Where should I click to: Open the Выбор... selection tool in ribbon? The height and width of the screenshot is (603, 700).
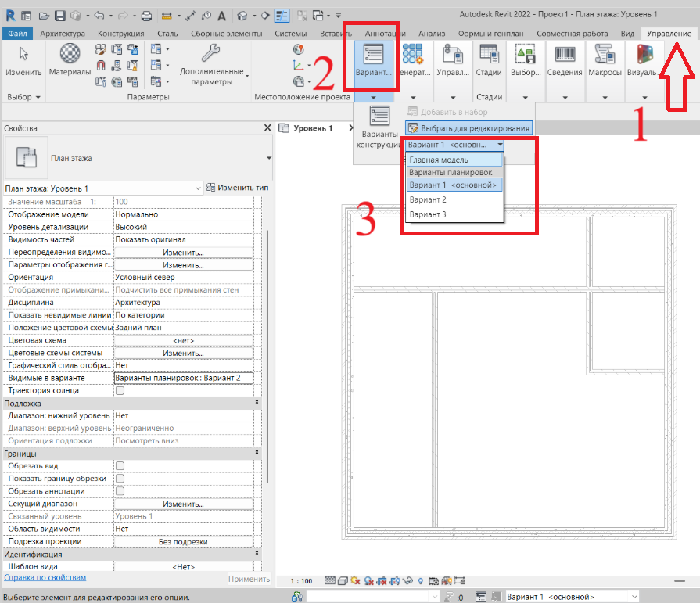point(526,53)
